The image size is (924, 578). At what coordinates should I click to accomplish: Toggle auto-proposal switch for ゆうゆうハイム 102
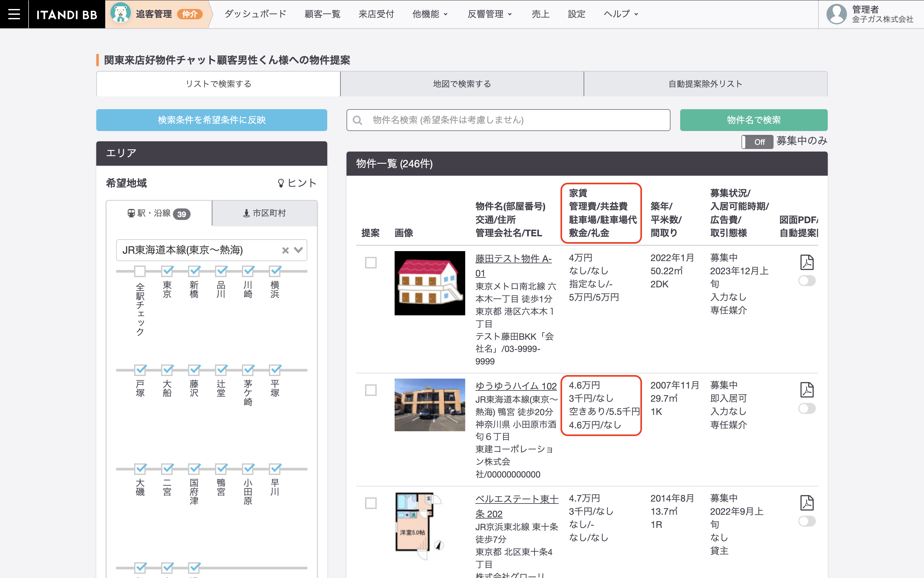coord(807,409)
